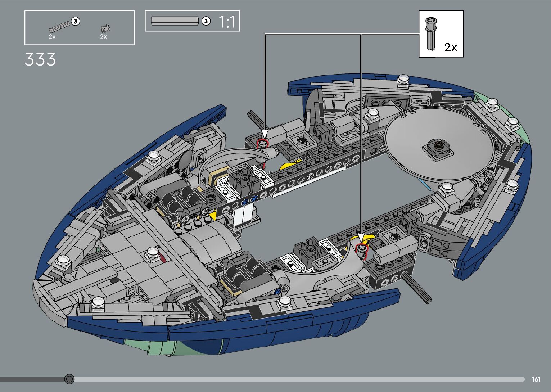Click the circled 3 in the parts list box
This screenshot has height=392, width=551.
(x=75, y=21)
